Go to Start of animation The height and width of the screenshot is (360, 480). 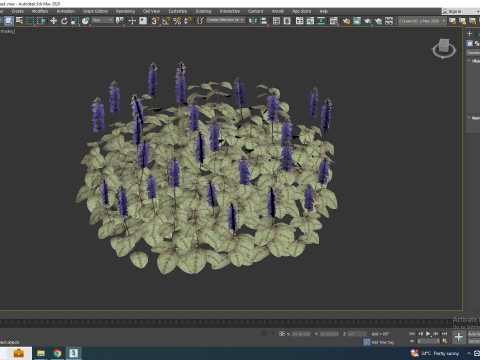click(x=412, y=334)
